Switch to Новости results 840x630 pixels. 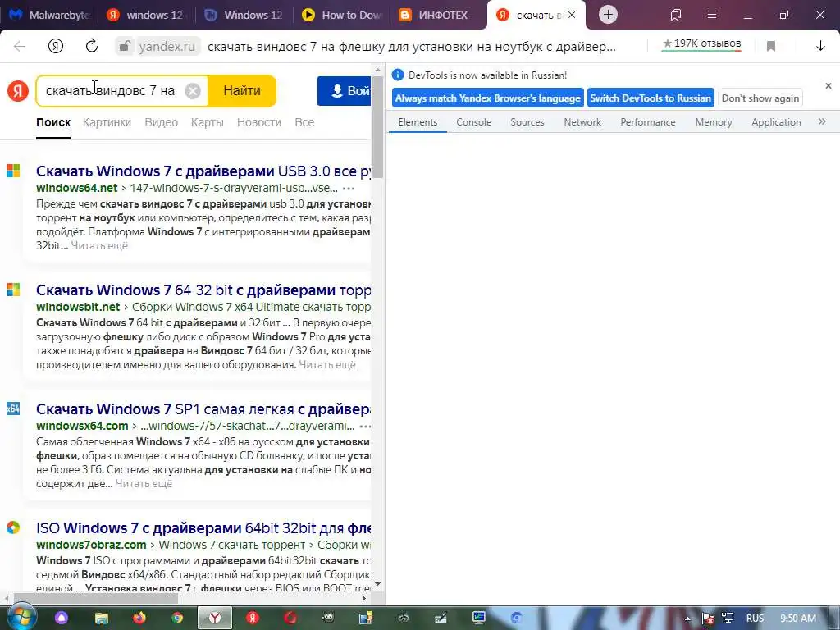pos(259,122)
